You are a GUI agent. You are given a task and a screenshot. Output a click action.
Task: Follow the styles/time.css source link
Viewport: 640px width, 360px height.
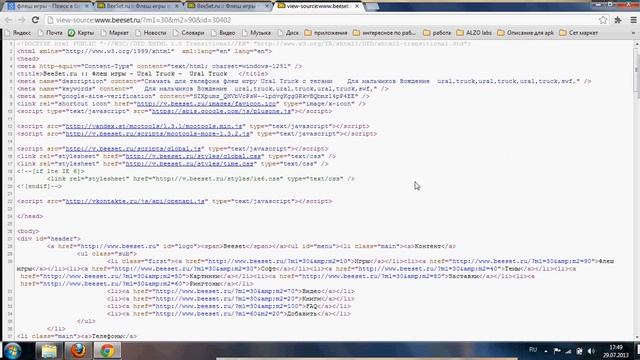click(189, 164)
